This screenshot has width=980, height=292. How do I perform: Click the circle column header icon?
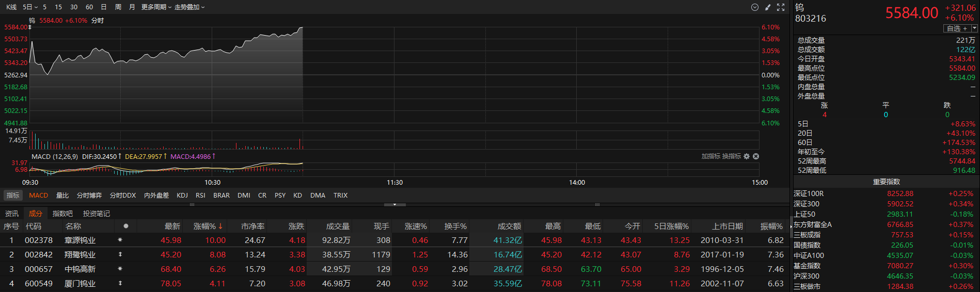125,226
